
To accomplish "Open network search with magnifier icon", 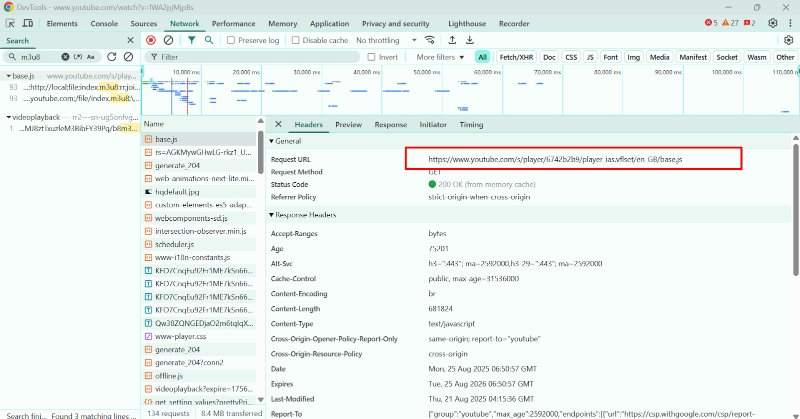I will tap(209, 40).
